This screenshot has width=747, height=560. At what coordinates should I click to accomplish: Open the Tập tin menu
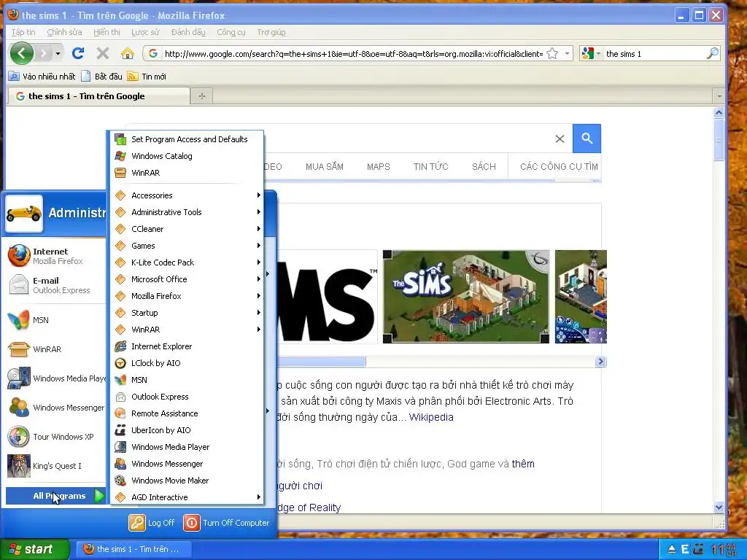(x=23, y=32)
